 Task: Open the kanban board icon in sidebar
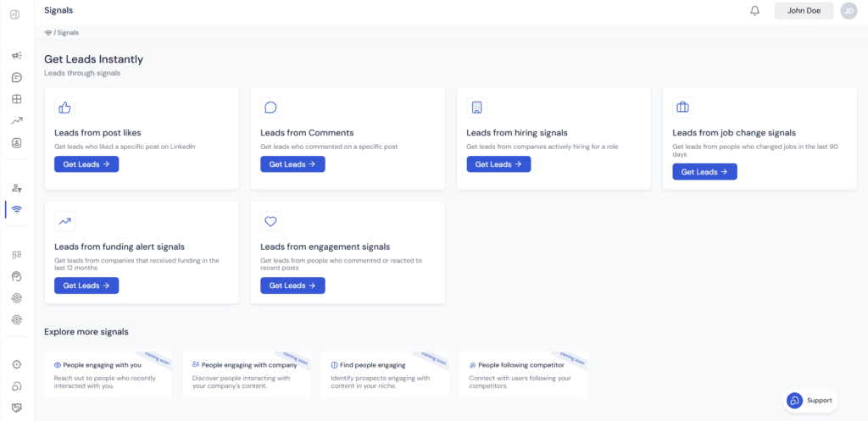point(17,254)
